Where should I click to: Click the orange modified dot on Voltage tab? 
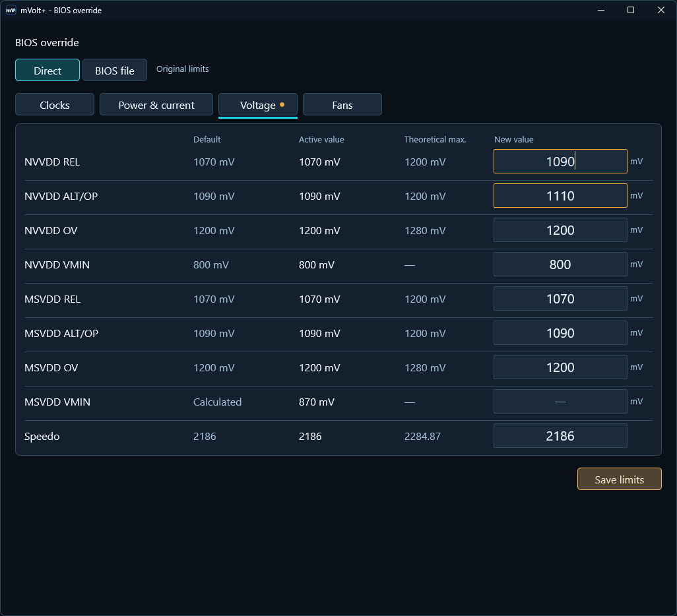coord(282,104)
